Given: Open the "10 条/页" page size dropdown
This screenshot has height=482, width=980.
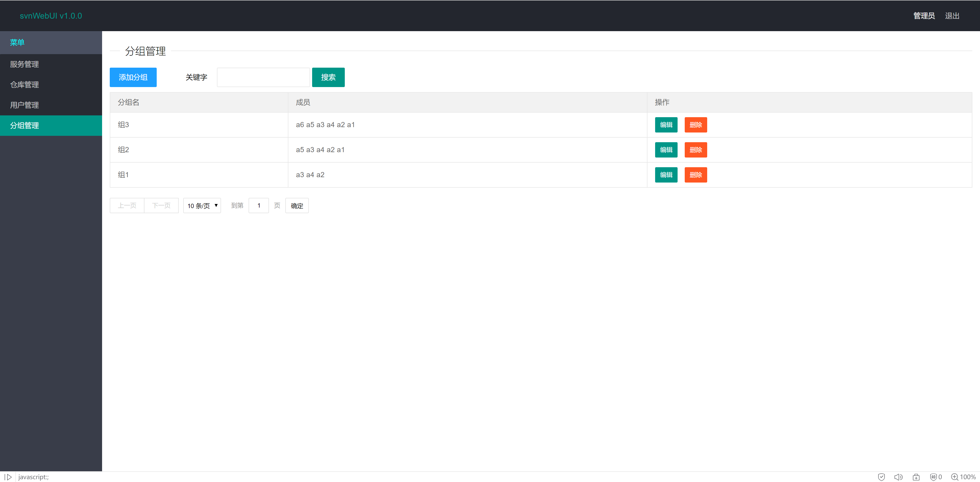Looking at the screenshot, I should (x=202, y=206).
